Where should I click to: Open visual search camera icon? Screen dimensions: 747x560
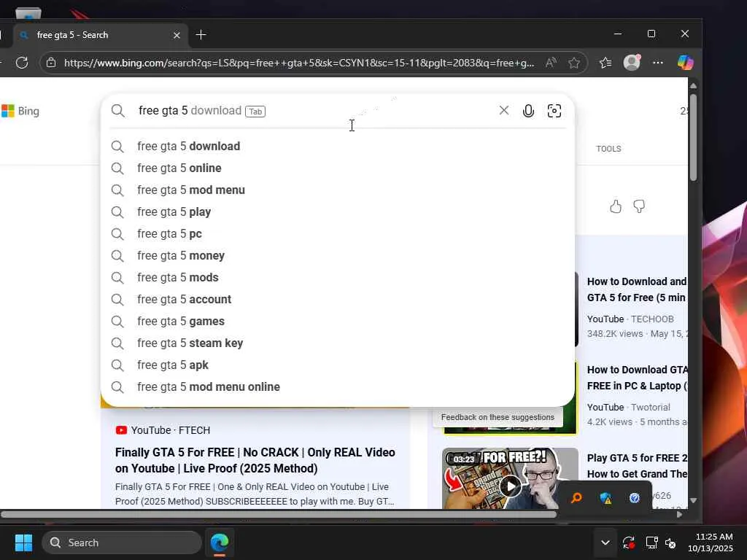(554, 111)
